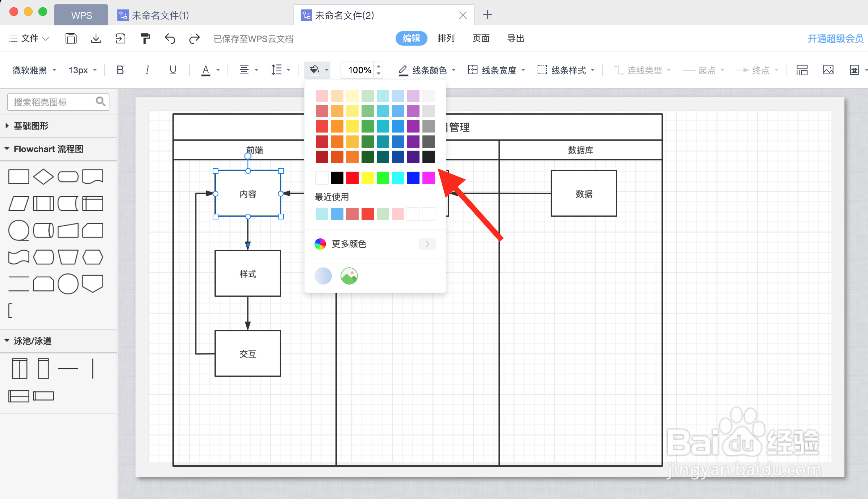Pick the black standard color swatch
Viewport: 868px width, 499px height.
coord(337,178)
